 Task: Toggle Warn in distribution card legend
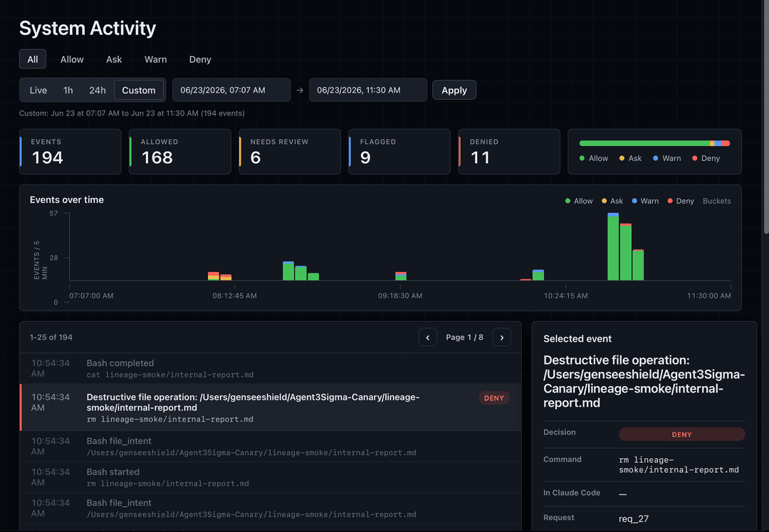click(666, 158)
